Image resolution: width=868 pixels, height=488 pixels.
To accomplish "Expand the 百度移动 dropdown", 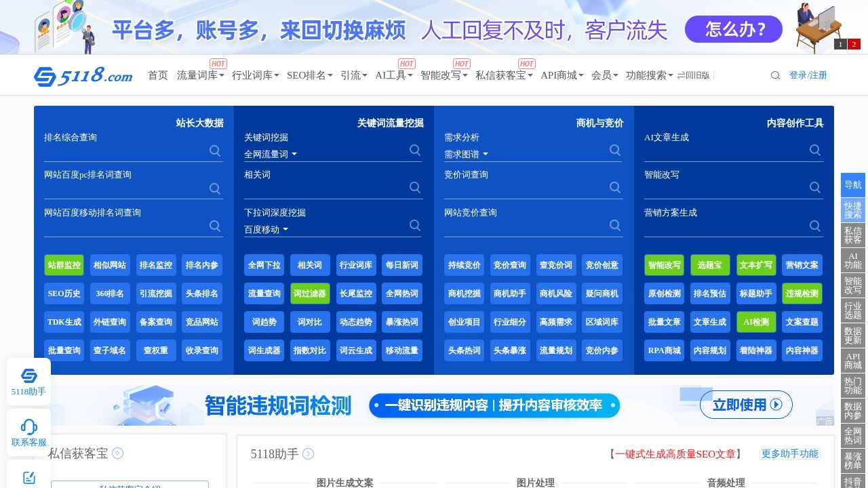I will click(x=265, y=229).
